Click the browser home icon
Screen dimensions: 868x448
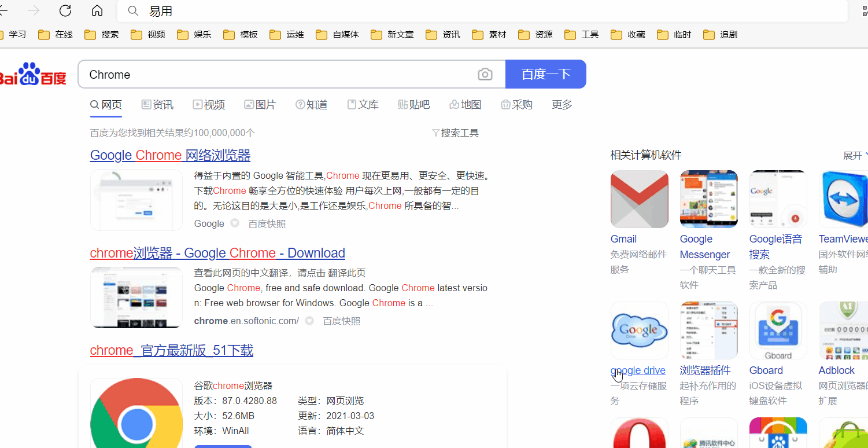pyautogui.click(x=97, y=10)
